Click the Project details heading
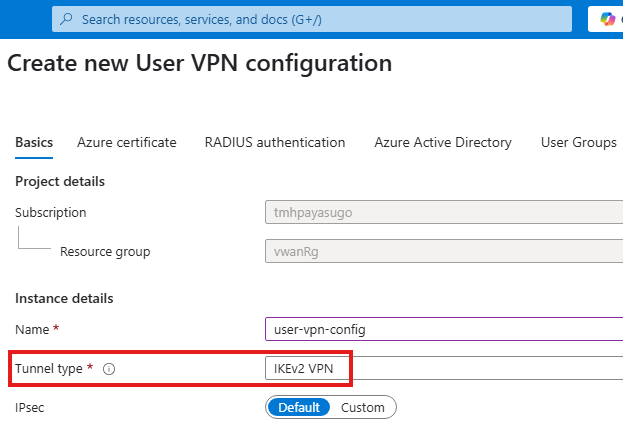The height and width of the screenshot is (438, 623). pyautogui.click(x=60, y=182)
